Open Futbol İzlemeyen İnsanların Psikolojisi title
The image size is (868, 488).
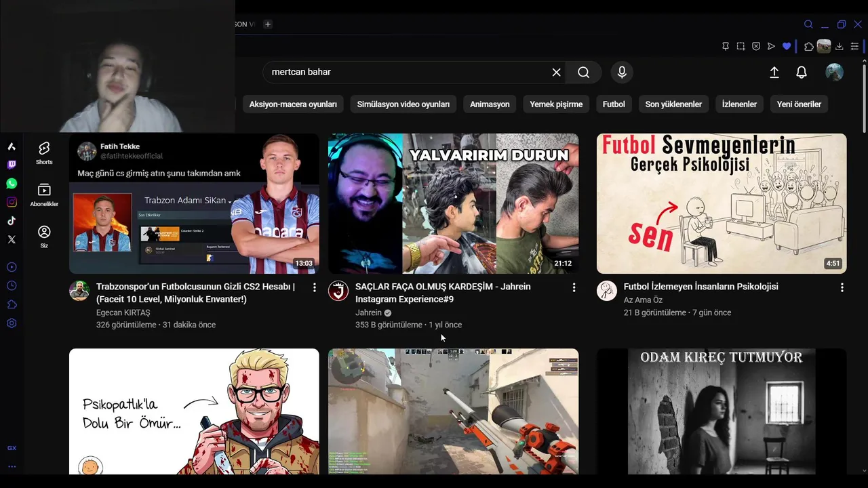tap(701, 287)
